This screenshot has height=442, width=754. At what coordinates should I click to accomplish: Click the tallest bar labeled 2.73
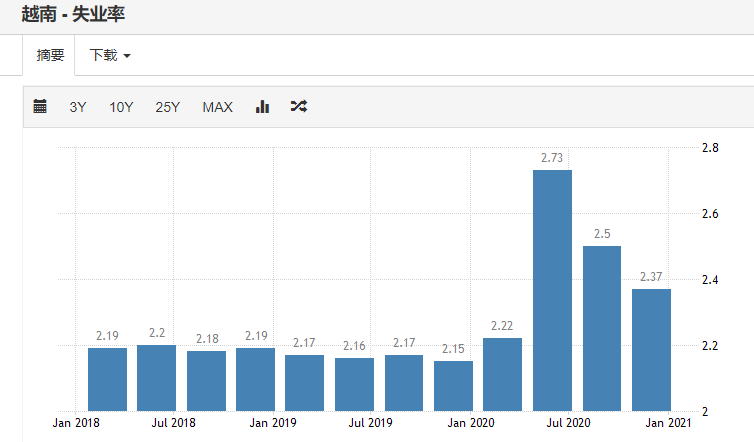pos(552,290)
